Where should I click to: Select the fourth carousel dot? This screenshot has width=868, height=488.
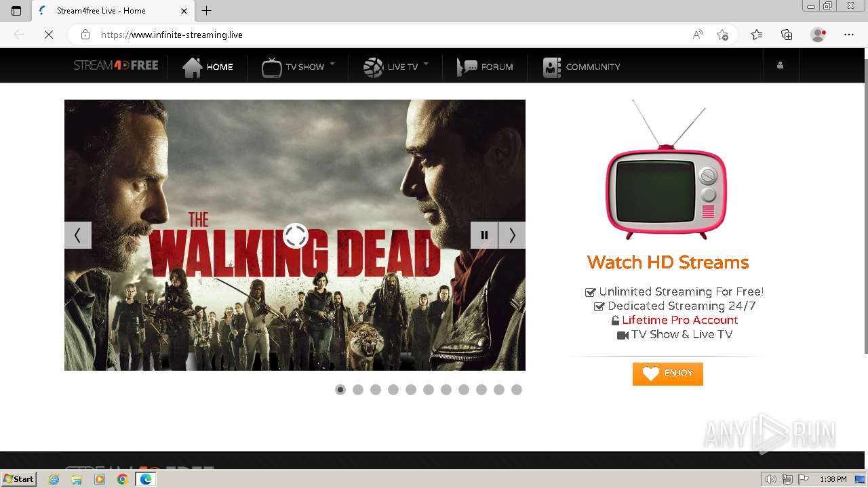[393, 390]
